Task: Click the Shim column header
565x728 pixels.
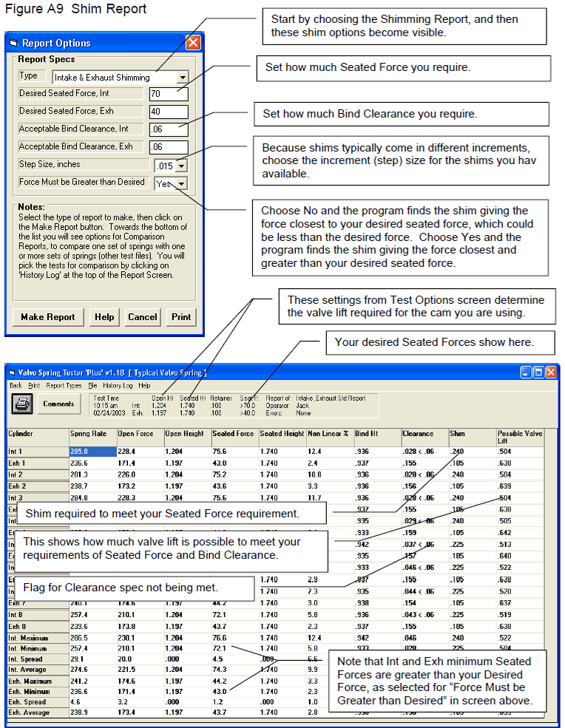Action: 472,437
